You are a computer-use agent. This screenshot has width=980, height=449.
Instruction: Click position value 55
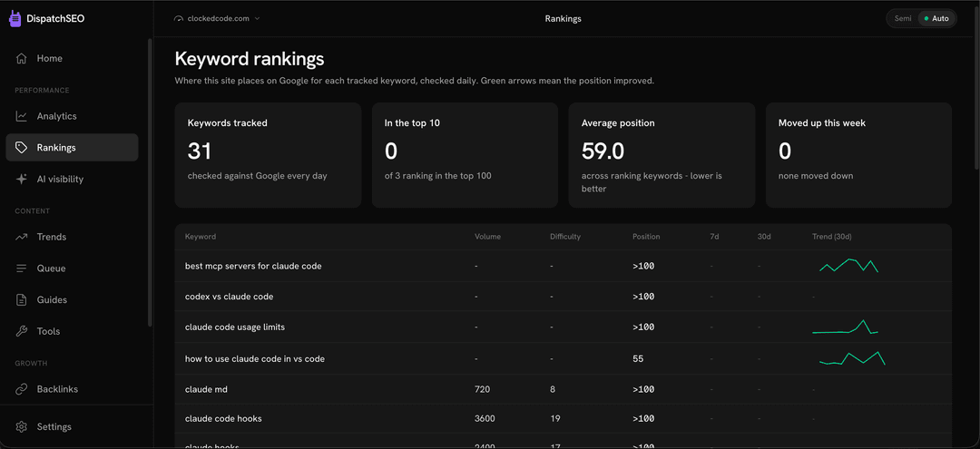tap(638, 359)
